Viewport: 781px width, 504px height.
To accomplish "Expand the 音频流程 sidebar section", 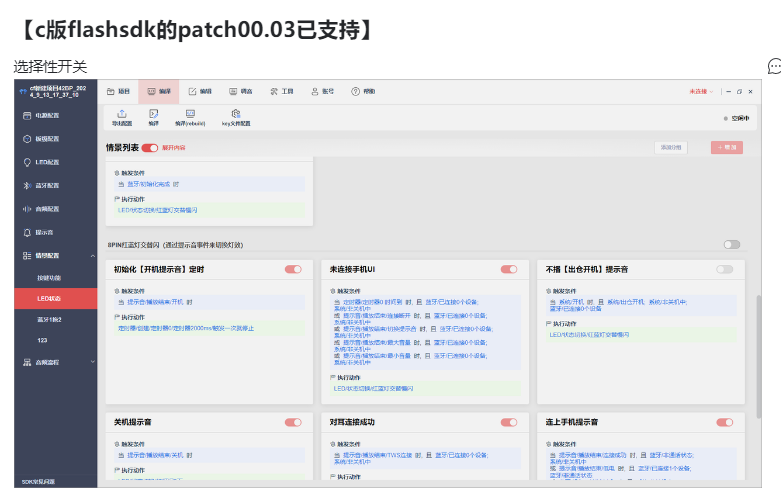I will (93, 362).
